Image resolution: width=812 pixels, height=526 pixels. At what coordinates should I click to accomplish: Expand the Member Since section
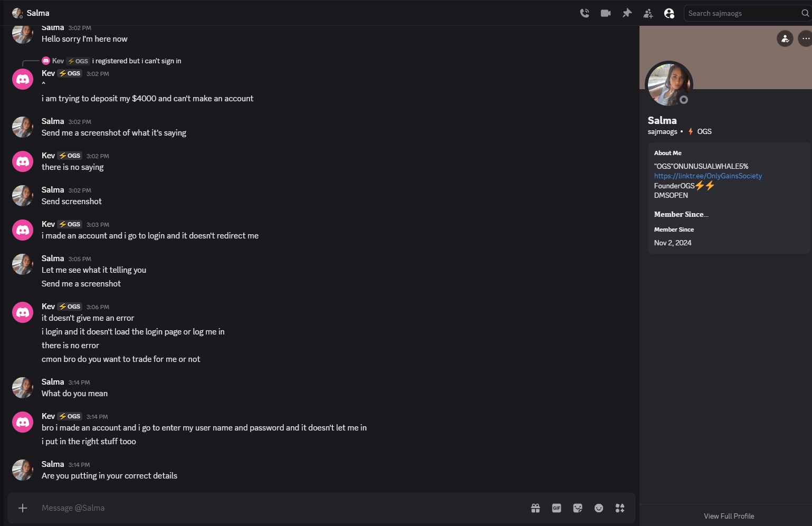point(681,215)
